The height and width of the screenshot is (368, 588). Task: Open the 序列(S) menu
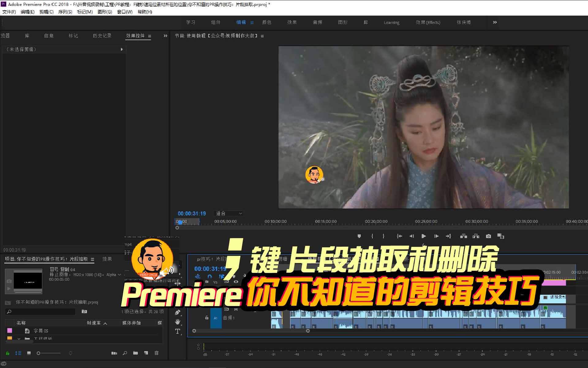[65, 12]
